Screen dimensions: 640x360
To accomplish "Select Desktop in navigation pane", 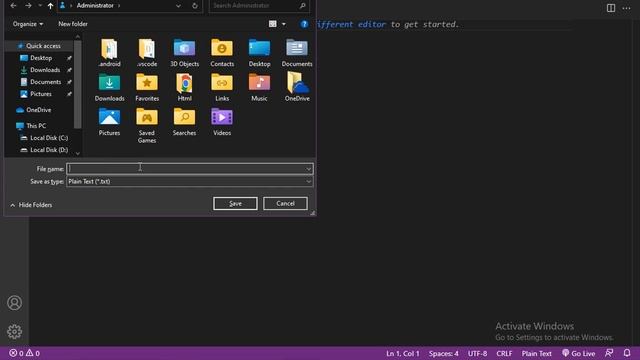I will pos(41,58).
